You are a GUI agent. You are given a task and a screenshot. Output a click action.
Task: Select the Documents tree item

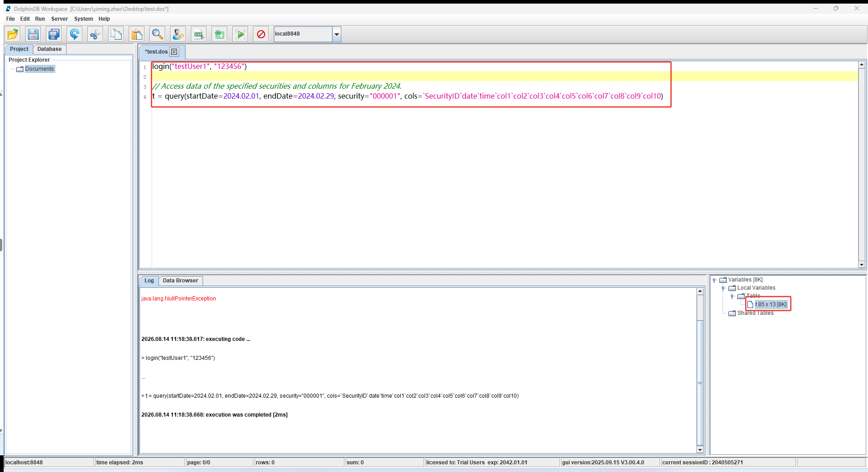(x=40, y=69)
